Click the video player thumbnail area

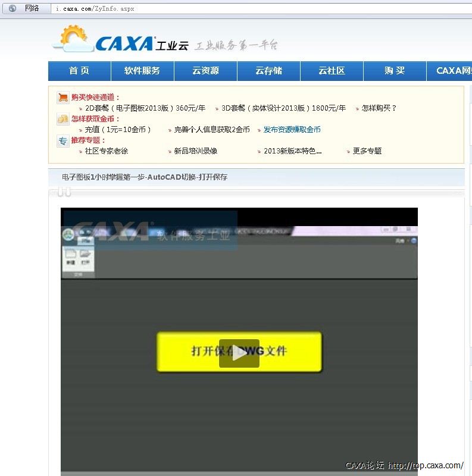(239, 342)
